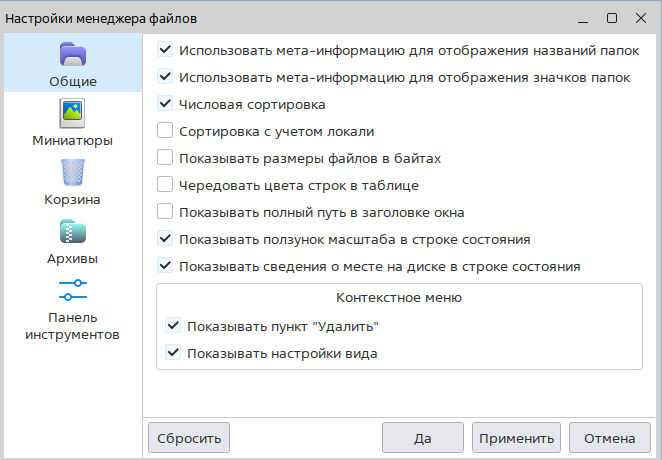Confirm with the Да button
This screenshot has height=460, width=662.
(x=422, y=438)
